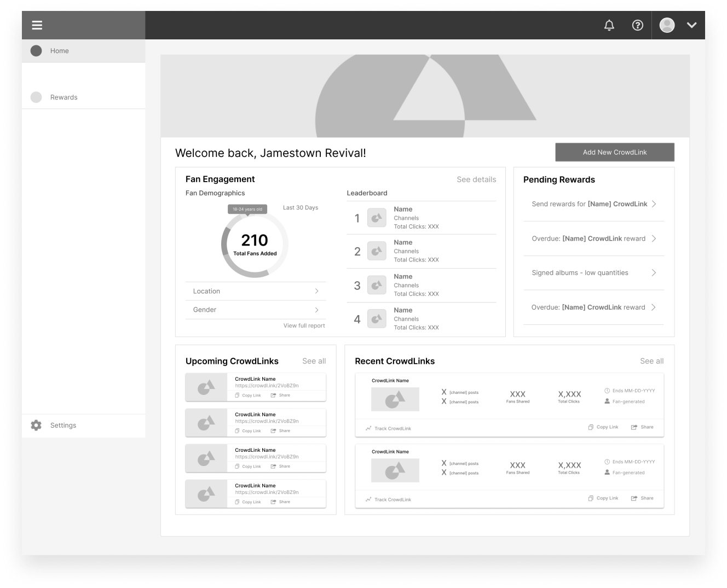Open Settings in the sidebar
The height and width of the screenshot is (588, 727).
coord(84,426)
